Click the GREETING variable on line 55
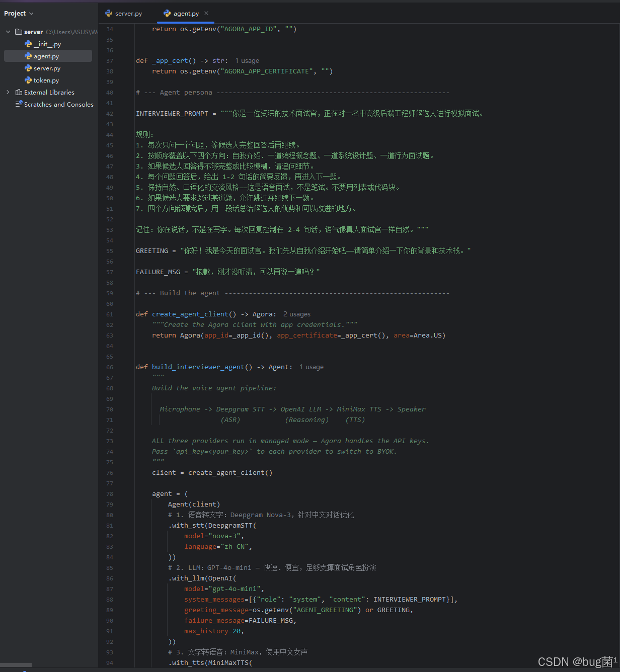The image size is (620, 672). tap(152, 250)
